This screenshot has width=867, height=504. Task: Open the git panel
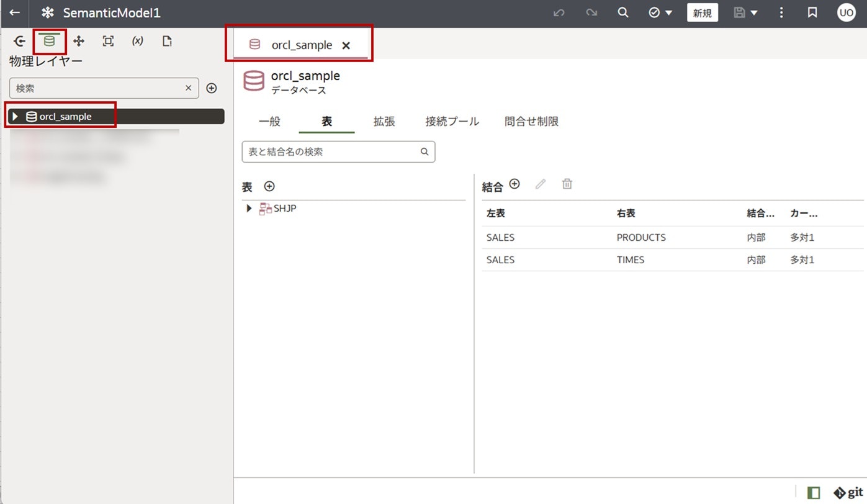(x=848, y=493)
